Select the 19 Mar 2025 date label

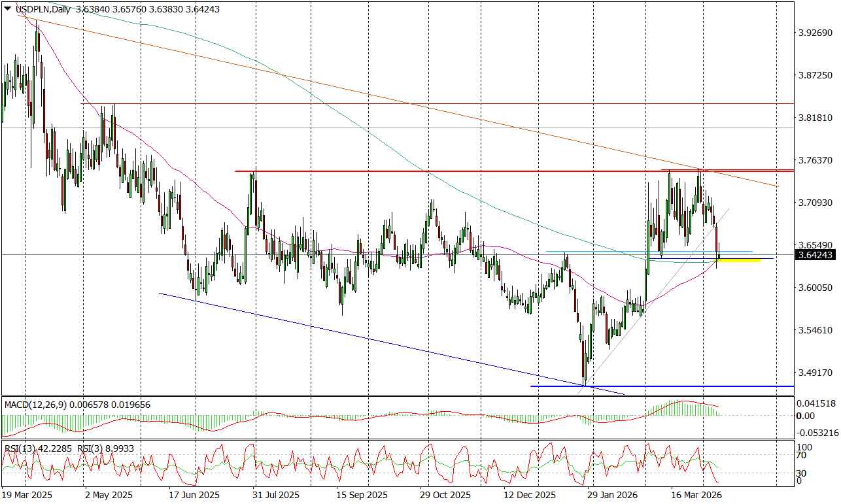(27, 495)
